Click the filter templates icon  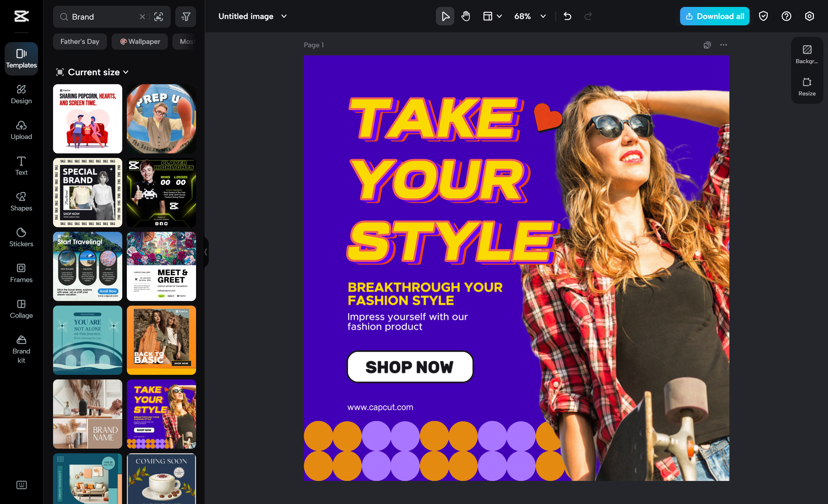coord(185,16)
